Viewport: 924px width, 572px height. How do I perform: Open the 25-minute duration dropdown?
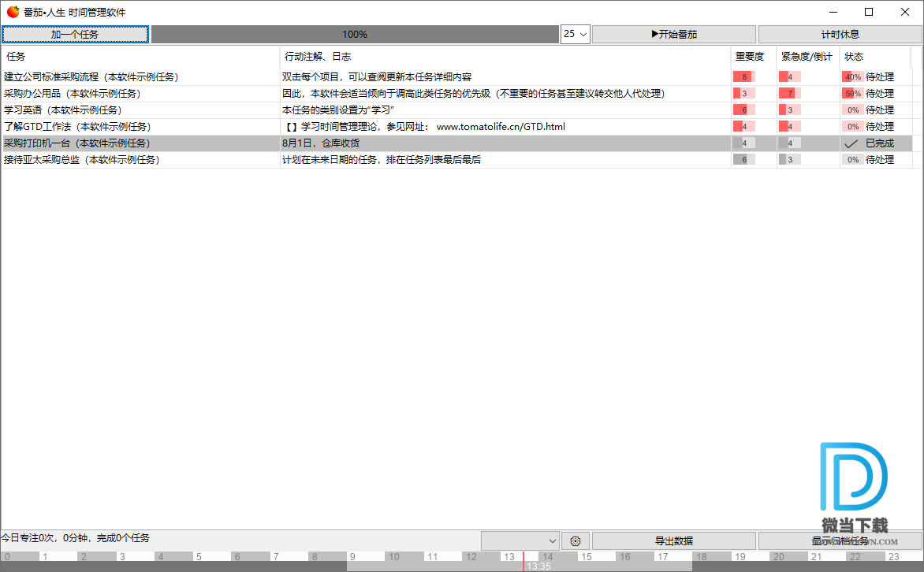[576, 34]
